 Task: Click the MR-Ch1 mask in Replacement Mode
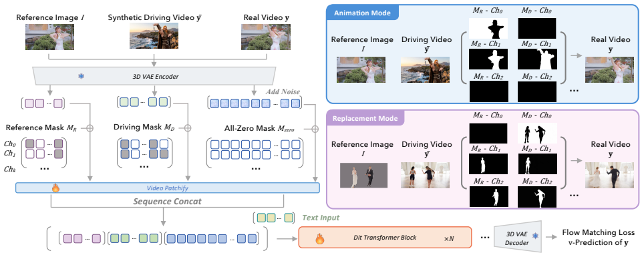[488, 164]
